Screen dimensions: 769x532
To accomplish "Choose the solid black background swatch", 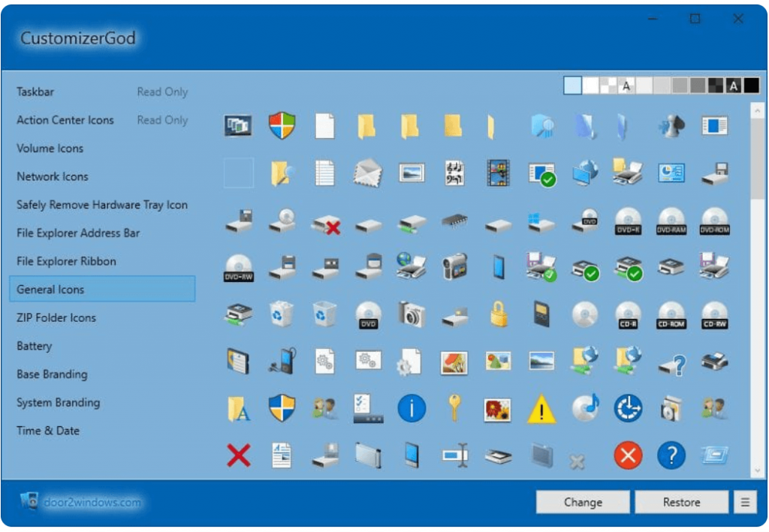I will pyautogui.click(x=751, y=86).
